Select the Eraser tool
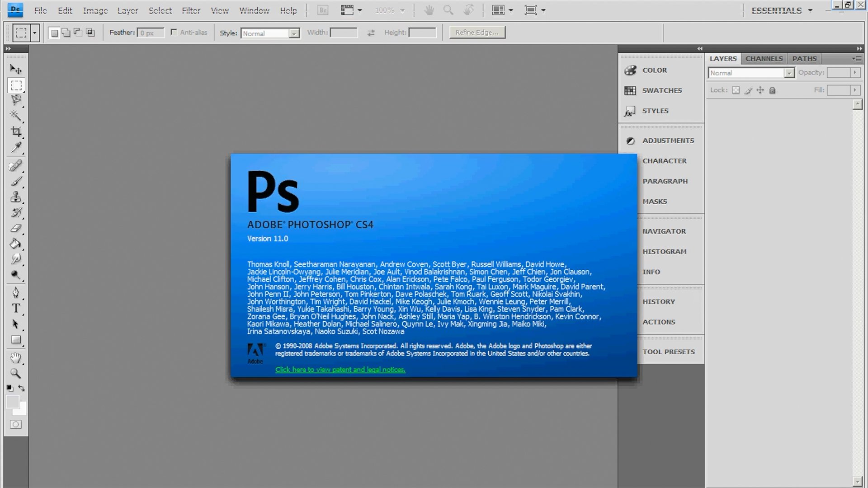Screen dimensions: 868x488 pos(16,228)
